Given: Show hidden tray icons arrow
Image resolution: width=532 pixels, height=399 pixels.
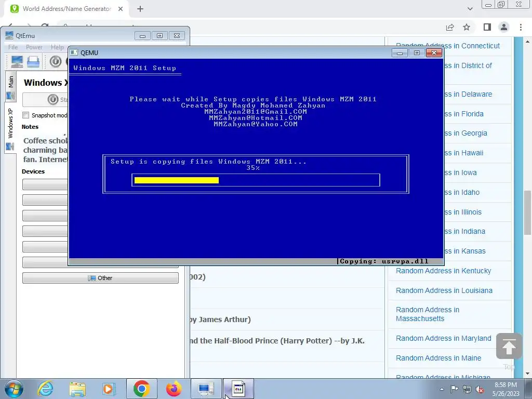Looking at the screenshot, I should click(442, 389).
